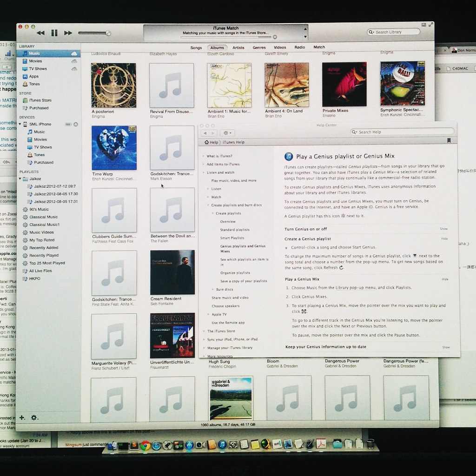Switch to the Genres tab

pyautogui.click(x=259, y=47)
